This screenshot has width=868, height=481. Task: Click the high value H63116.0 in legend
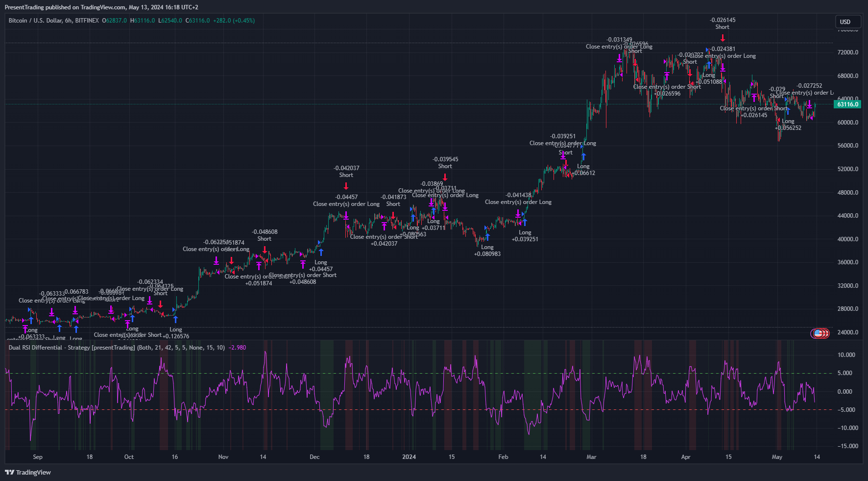[x=142, y=21]
